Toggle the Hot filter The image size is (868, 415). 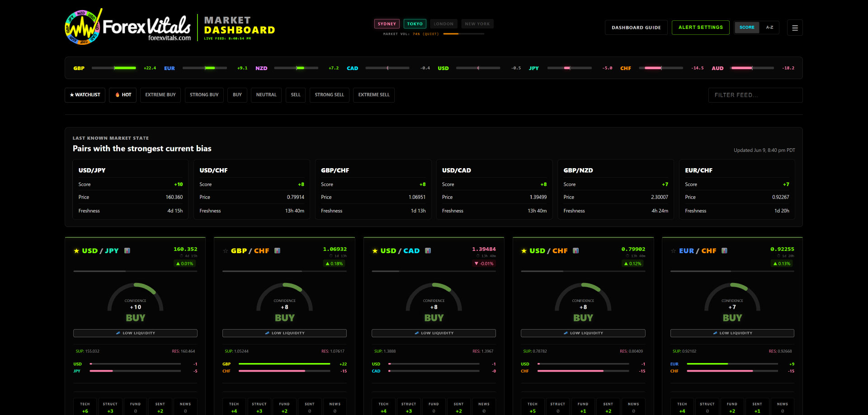tap(123, 95)
